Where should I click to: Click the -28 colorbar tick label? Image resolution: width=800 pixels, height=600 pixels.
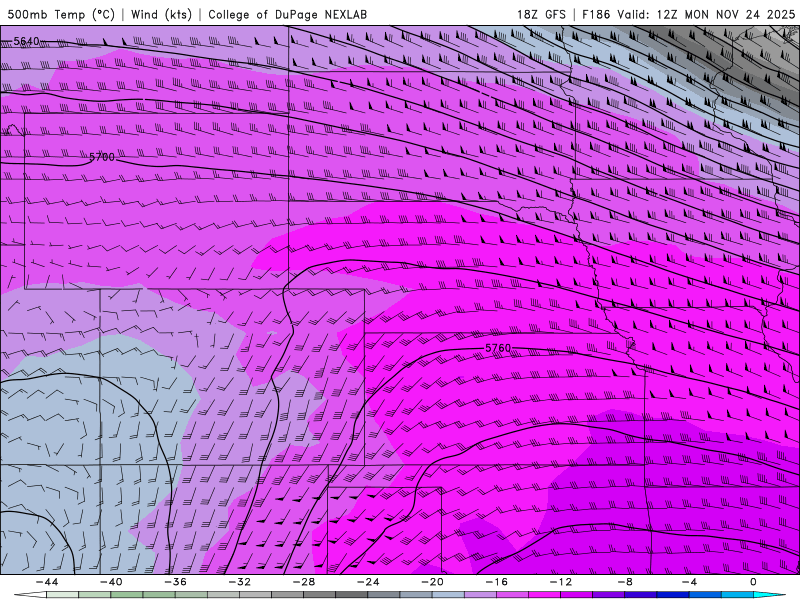(x=304, y=582)
